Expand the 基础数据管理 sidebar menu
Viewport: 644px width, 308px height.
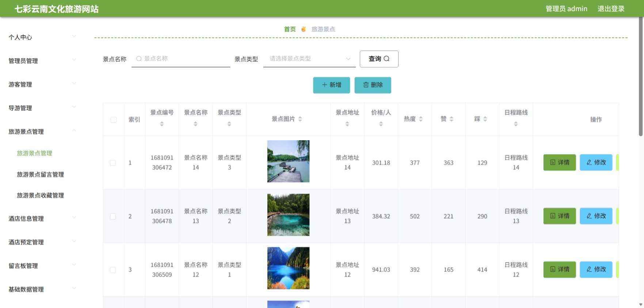click(42, 289)
